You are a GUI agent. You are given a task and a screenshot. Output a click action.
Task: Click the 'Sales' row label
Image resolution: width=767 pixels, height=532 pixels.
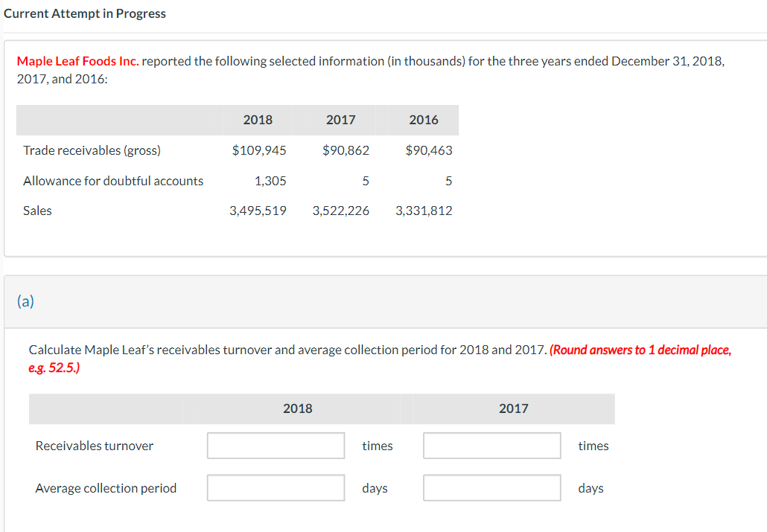pos(37,211)
